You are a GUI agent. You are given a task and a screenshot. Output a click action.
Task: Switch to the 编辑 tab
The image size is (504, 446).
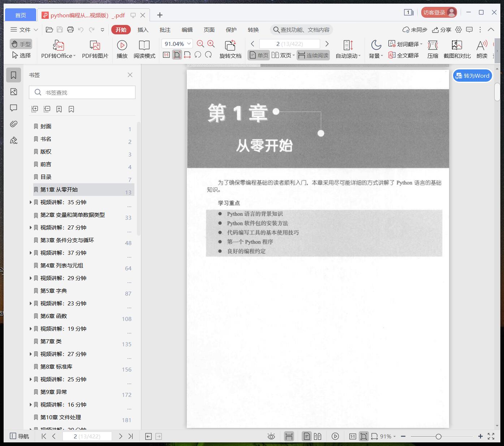point(187,30)
